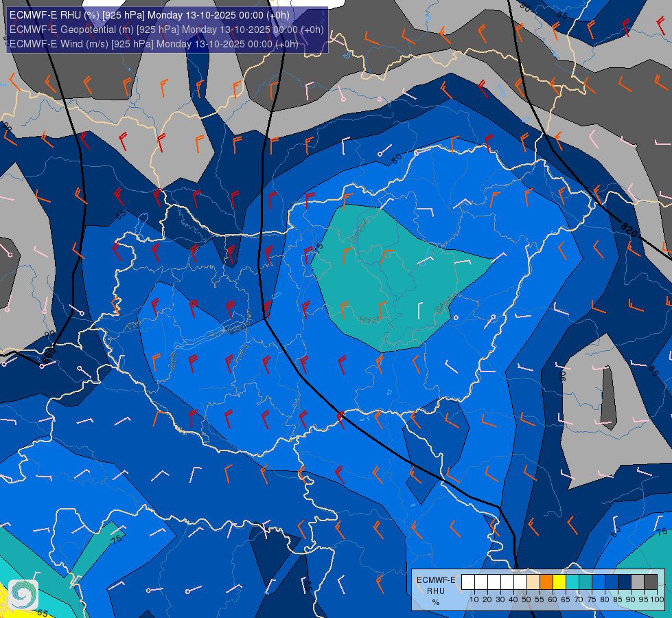The height and width of the screenshot is (618, 672).
Task: Click the ECMWF-E Geopotential (m) title line
Action: point(166,30)
